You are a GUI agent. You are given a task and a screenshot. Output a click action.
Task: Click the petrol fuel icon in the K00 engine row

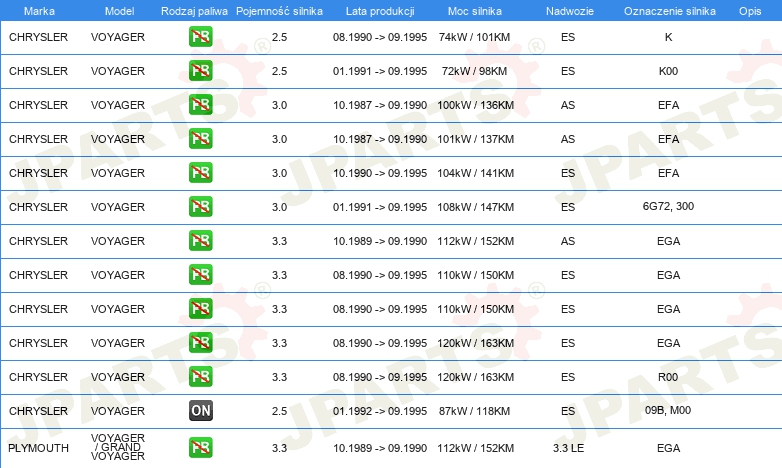(200, 70)
